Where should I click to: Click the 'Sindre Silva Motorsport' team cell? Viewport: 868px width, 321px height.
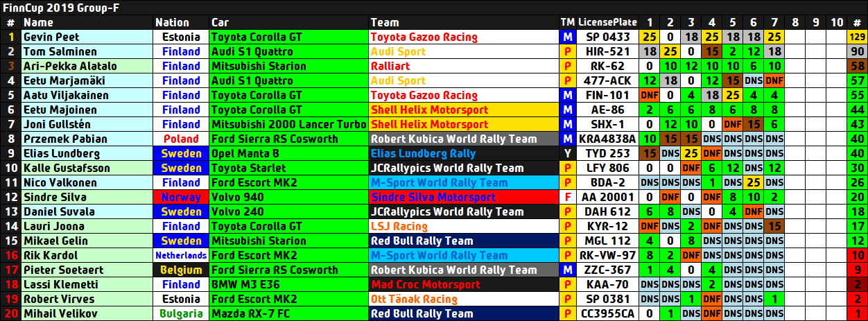(x=463, y=197)
